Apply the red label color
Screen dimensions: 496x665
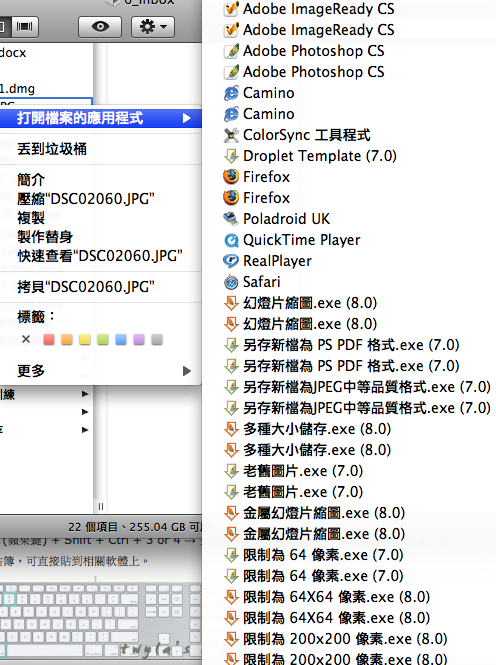coord(49,339)
